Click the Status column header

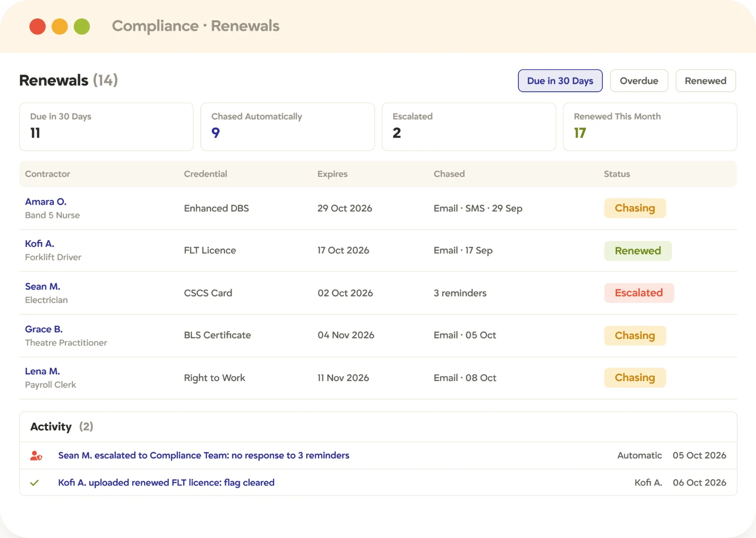pos(617,174)
